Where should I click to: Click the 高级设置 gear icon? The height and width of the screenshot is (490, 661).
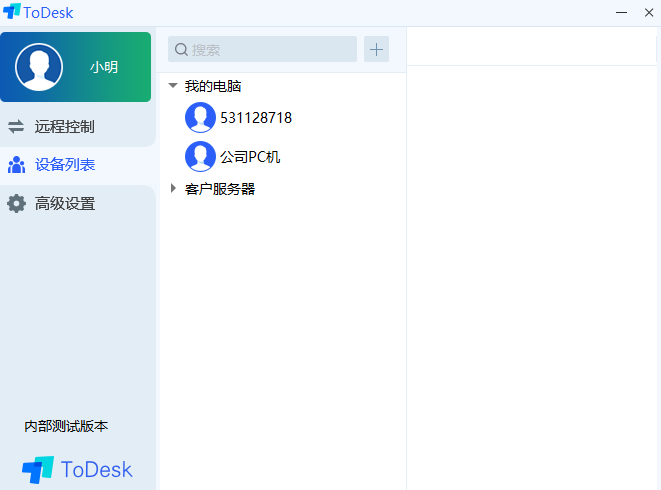(x=16, y=204)
